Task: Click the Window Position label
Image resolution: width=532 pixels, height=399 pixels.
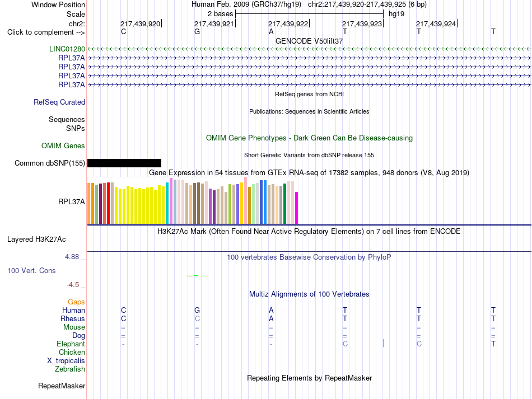Action: 58,4
